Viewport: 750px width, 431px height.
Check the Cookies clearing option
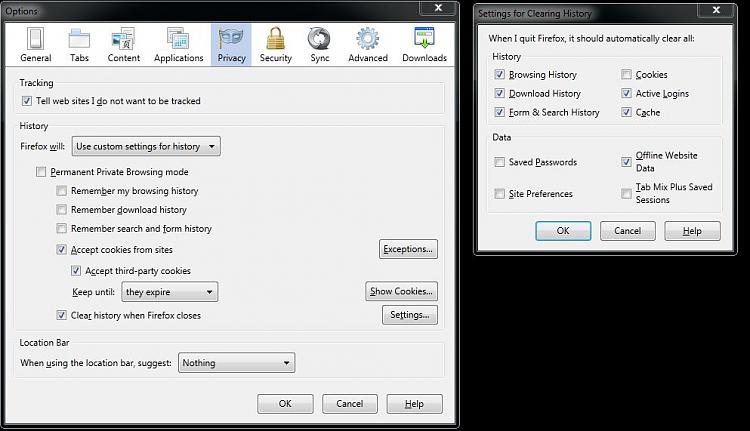[626, 75]
